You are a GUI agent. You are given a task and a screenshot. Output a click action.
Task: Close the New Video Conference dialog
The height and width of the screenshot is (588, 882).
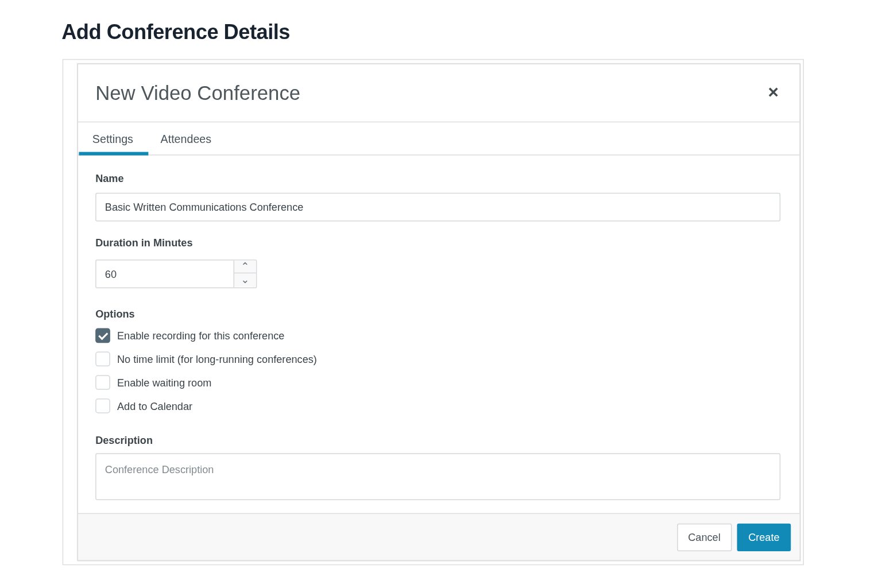773,92
